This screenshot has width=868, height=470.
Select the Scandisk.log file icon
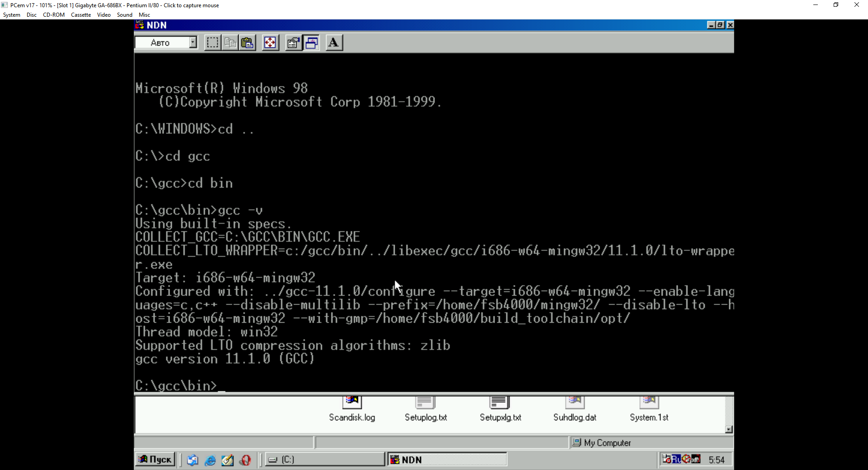click(x=352, y=409)
